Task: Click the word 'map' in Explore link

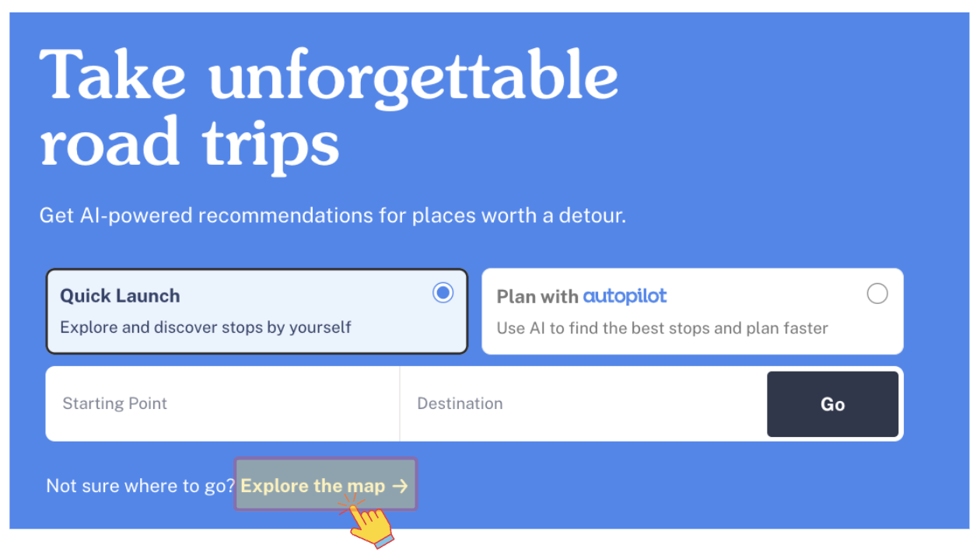Action: 366,486
